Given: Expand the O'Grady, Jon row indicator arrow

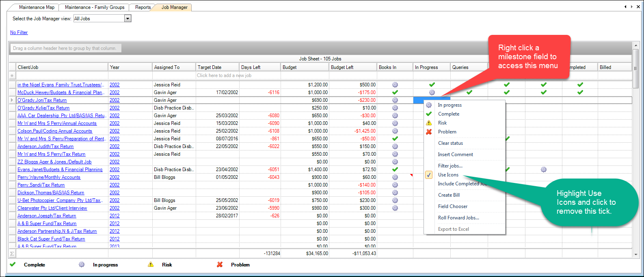Looking at the screenshot, I should click(12, 100).
